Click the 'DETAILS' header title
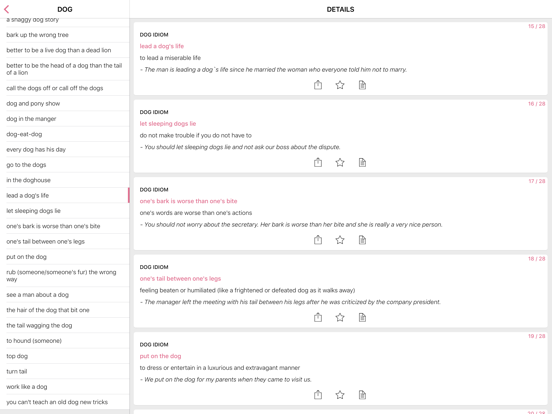 tap(340, 10)
